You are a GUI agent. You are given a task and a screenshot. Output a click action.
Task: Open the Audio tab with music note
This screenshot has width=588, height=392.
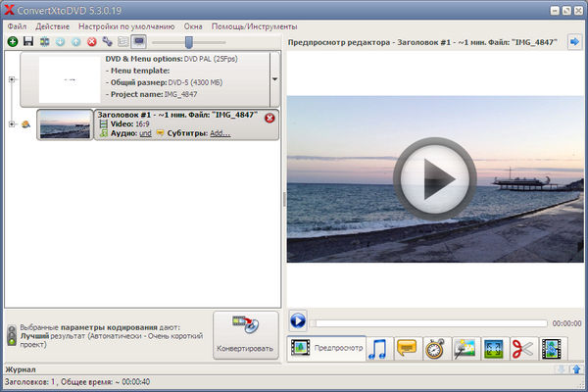(x=378, y=348)
